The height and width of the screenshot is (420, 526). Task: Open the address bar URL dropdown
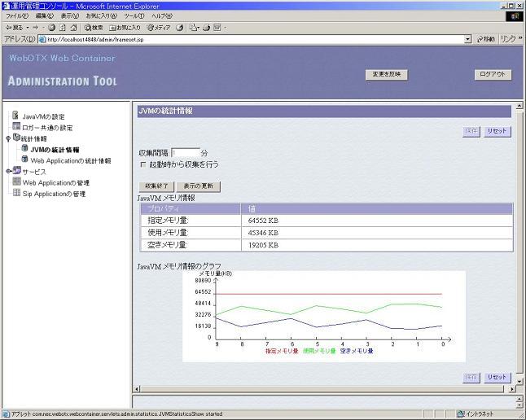[468, 38]
